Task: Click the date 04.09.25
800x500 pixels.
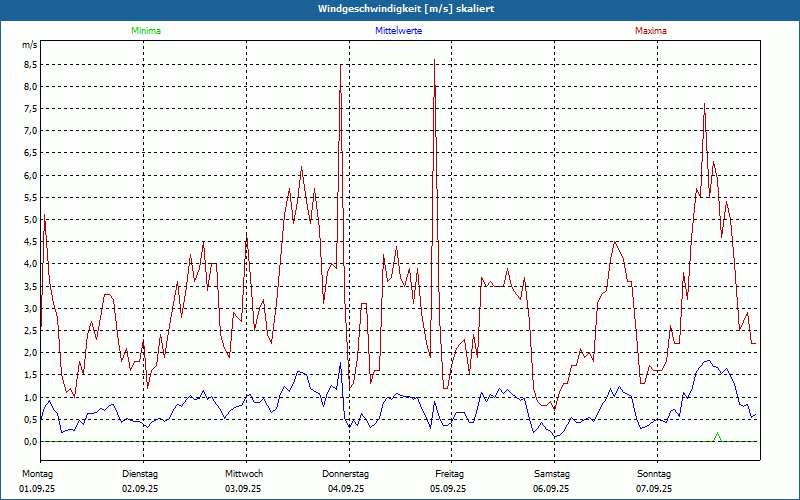Action: (x=346, y=489)
